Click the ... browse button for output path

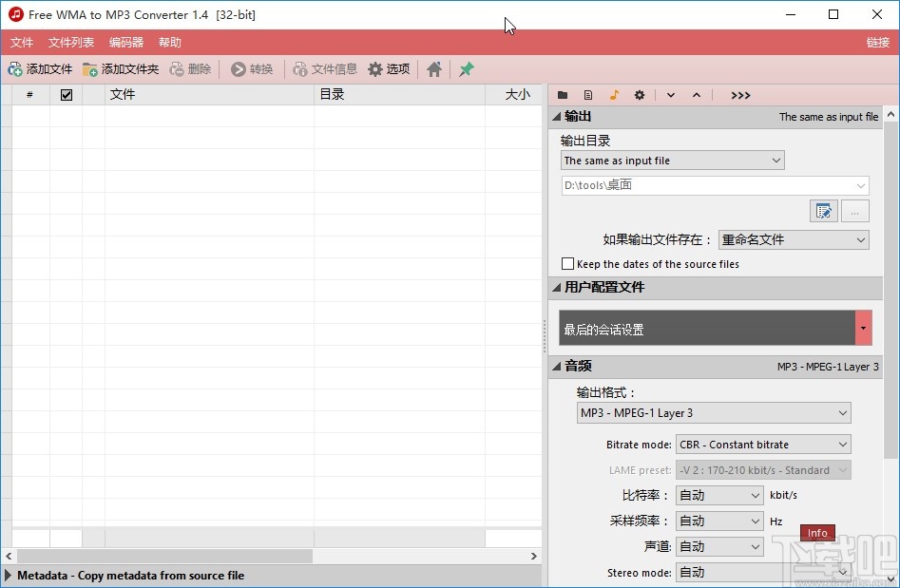tap(854, 211)
